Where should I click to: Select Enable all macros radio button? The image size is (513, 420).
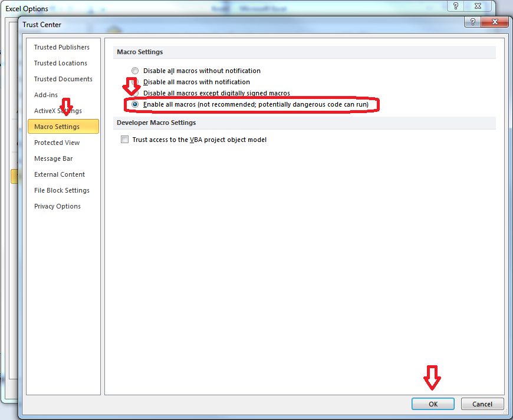(x=135, y=104)
